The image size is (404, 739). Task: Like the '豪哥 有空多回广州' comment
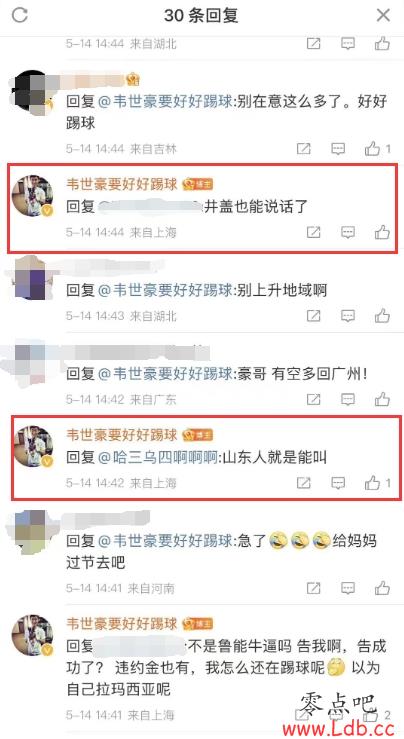(382, 399)
